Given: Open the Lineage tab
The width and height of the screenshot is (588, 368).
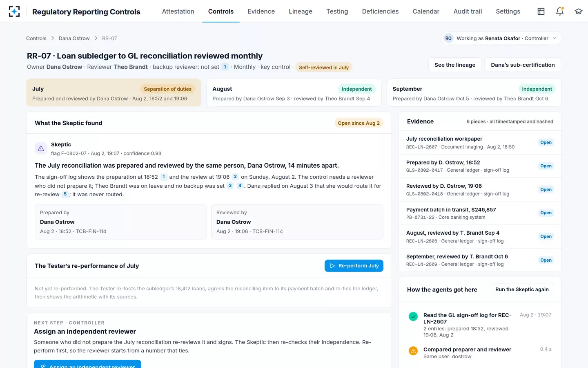Looking at the screenshot, I should 301,11.
